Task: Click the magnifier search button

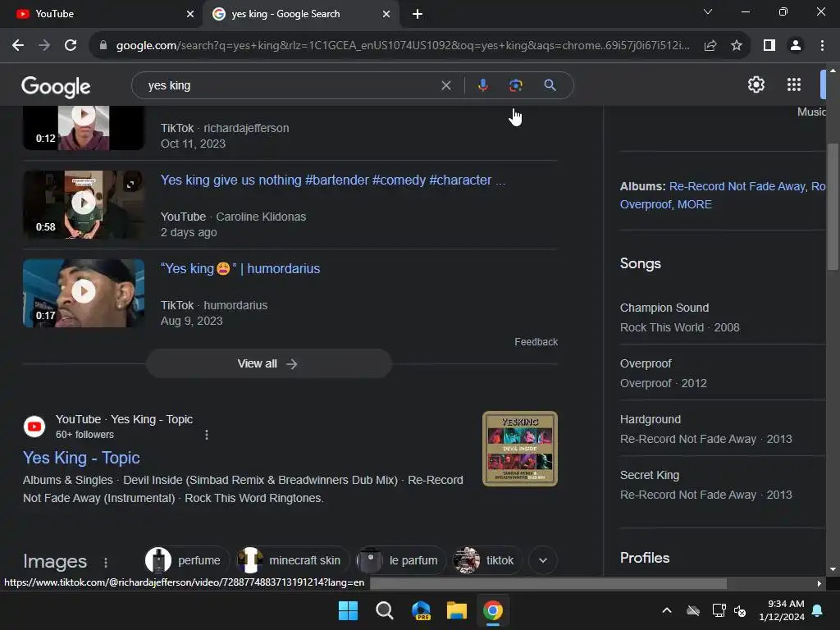Action: tap(550, 85)
